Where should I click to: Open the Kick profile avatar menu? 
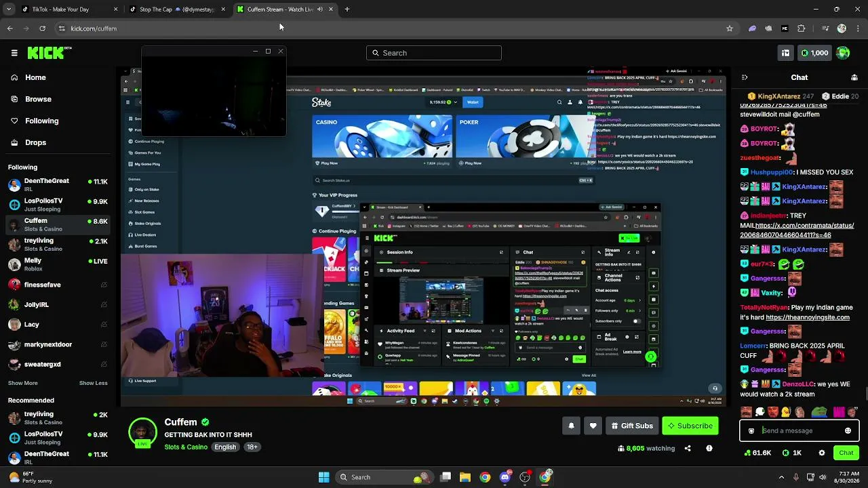tap(843, 53)
